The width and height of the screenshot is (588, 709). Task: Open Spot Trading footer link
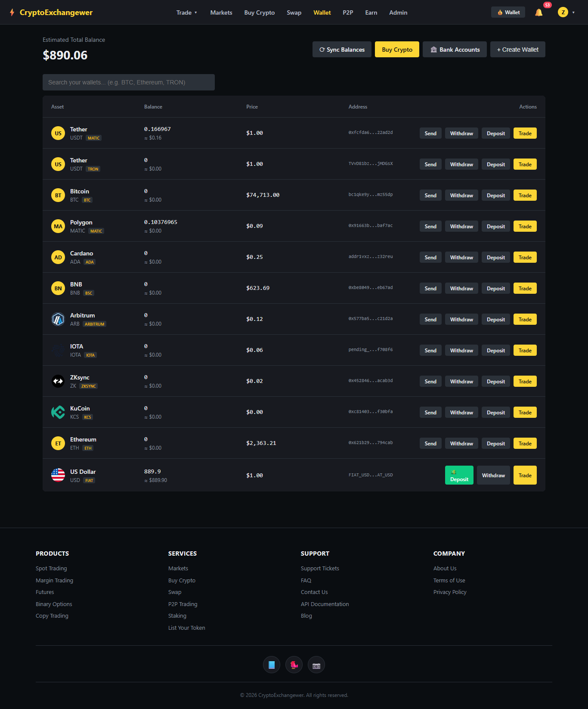pyautogui.click(x=51, y=569)
